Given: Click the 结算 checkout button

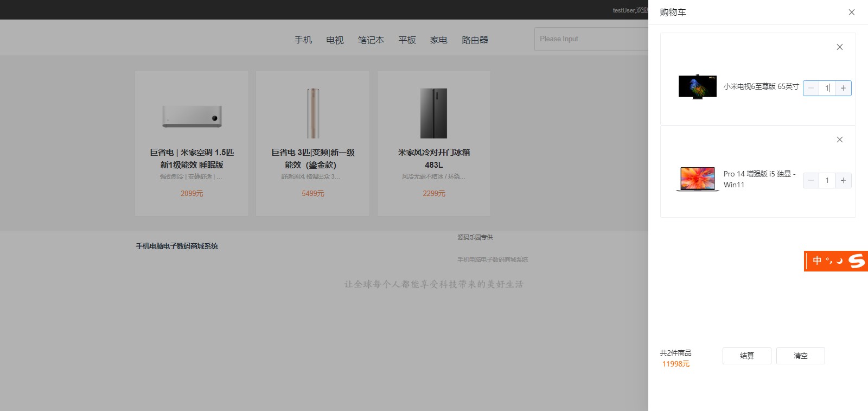Looking at the screenshot, I should (x=747, y=356).
